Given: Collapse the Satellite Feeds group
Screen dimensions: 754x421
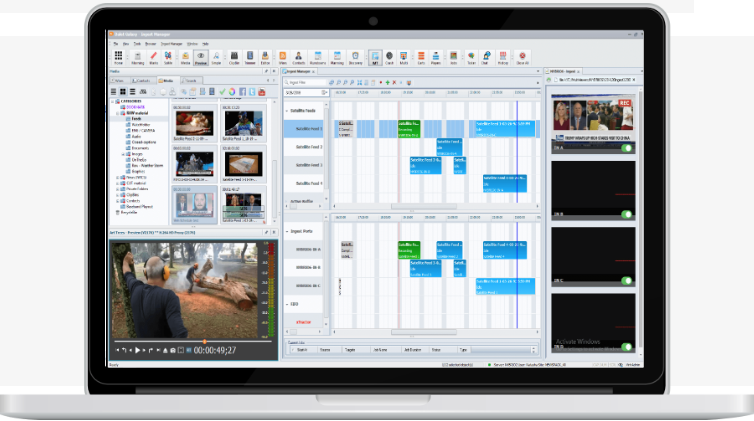Looking at the screenshot, I should tap(287, 111).
